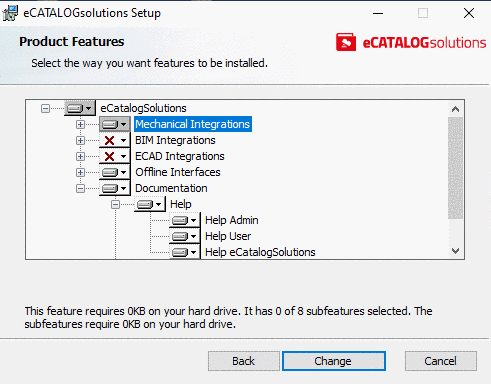Open install-state dropdown for Help User
Viewport: 491px width, 384px height.
185,236
